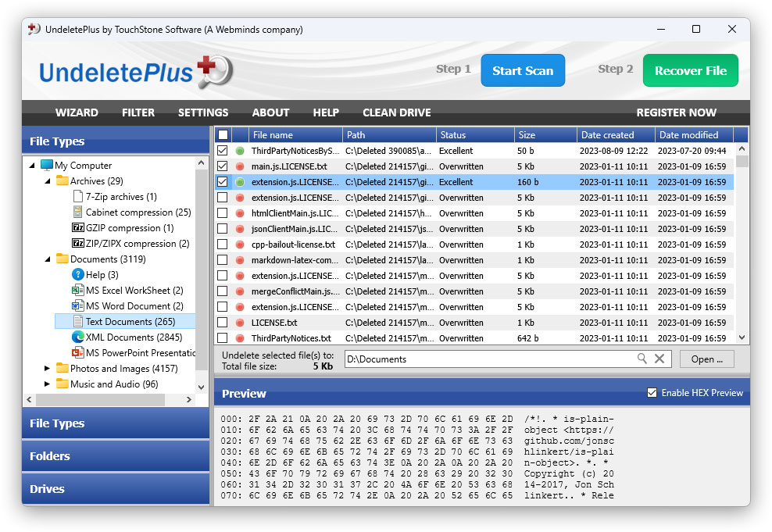Select the Archives folder icon
772x532 pixels.
click(x=62, y=180)
